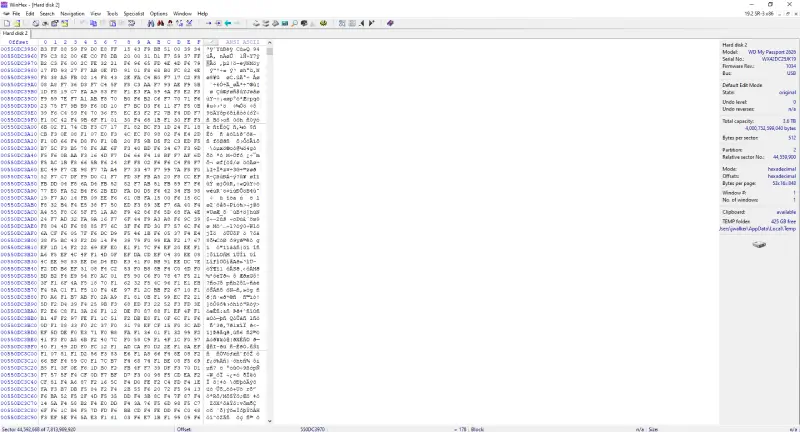Open the Specialist menu
The height and width of the screenshot is (432, 800).
(132, 13)
